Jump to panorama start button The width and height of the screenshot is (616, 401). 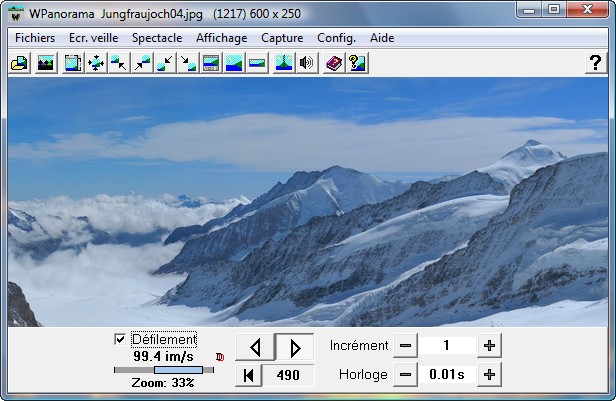(x=248, y=375)
